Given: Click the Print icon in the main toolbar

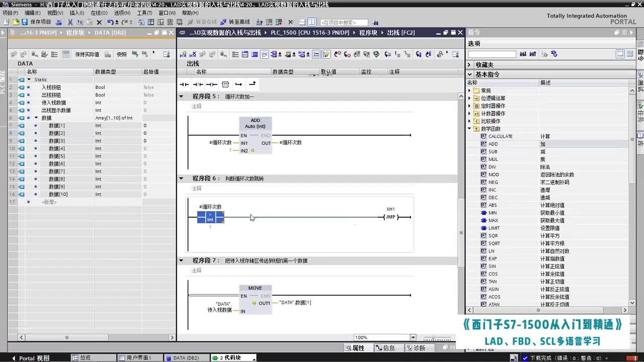Looking at the screenshot, I should point(59,22).
